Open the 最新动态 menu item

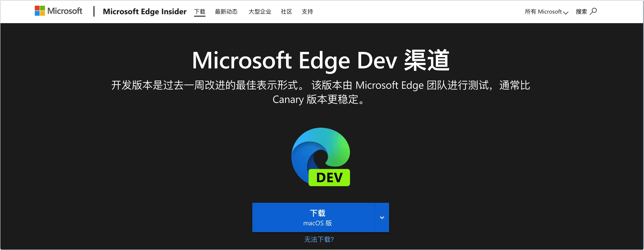[x=226, y=12]
